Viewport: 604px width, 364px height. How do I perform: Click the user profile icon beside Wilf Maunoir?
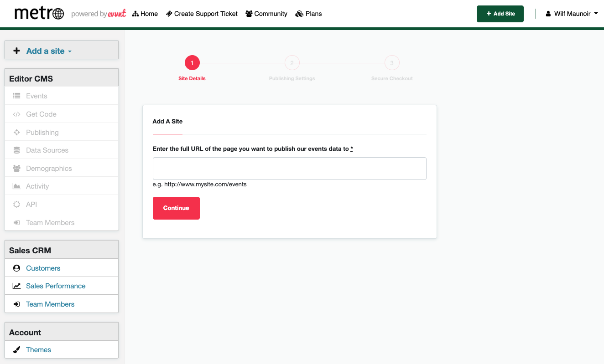pos(548,14)
